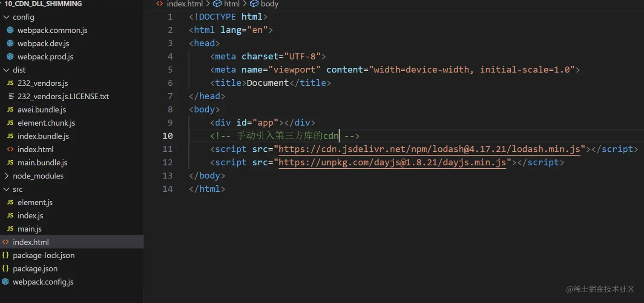Open element.js in src
The width and height of the screenshot is (644, 303).
click(35, 202)
